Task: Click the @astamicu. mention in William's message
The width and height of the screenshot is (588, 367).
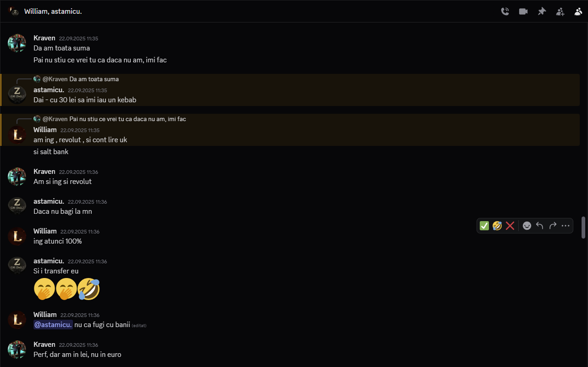Action: 53,324
